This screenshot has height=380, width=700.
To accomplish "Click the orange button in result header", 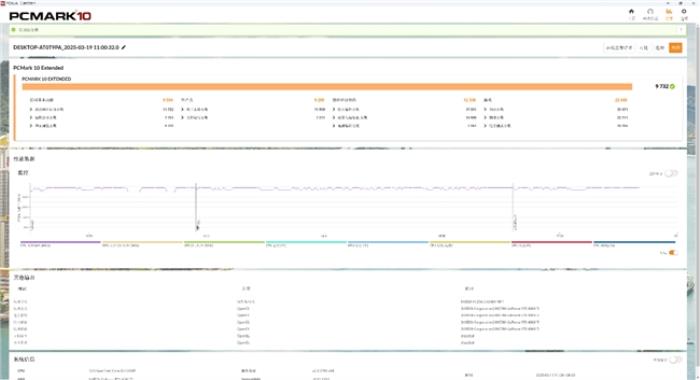I will coord(675,48).
